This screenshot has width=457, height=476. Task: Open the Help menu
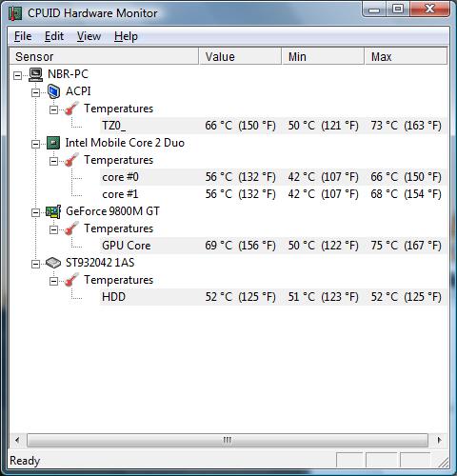coord(126,36)
